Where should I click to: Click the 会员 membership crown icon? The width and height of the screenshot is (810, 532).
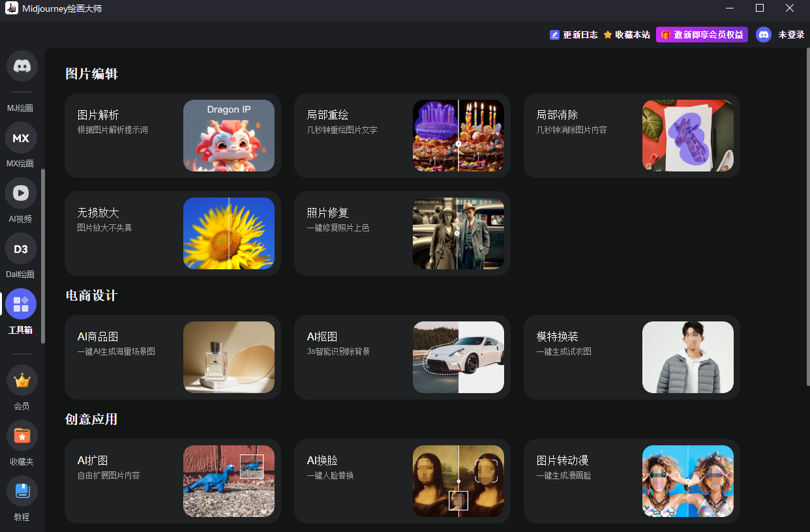pyautogui.click(x=22, y=380)
